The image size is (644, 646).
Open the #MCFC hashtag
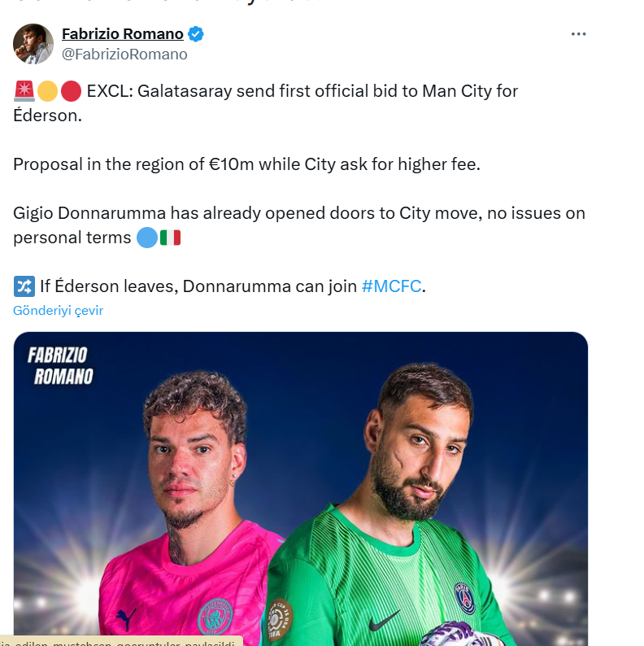coord(391,286)
